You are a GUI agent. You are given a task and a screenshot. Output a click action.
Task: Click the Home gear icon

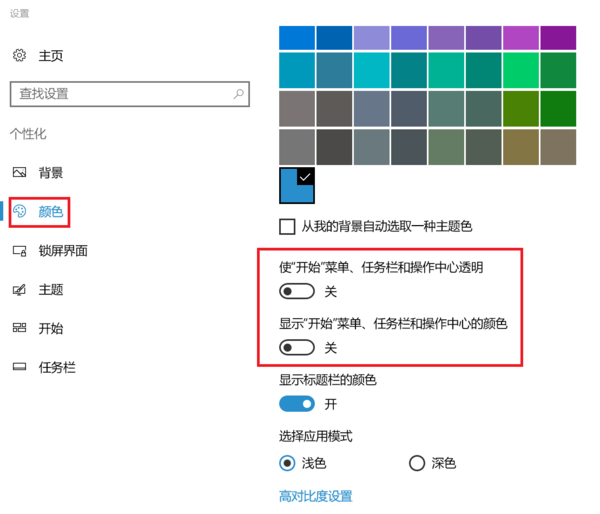click(19, 55)
